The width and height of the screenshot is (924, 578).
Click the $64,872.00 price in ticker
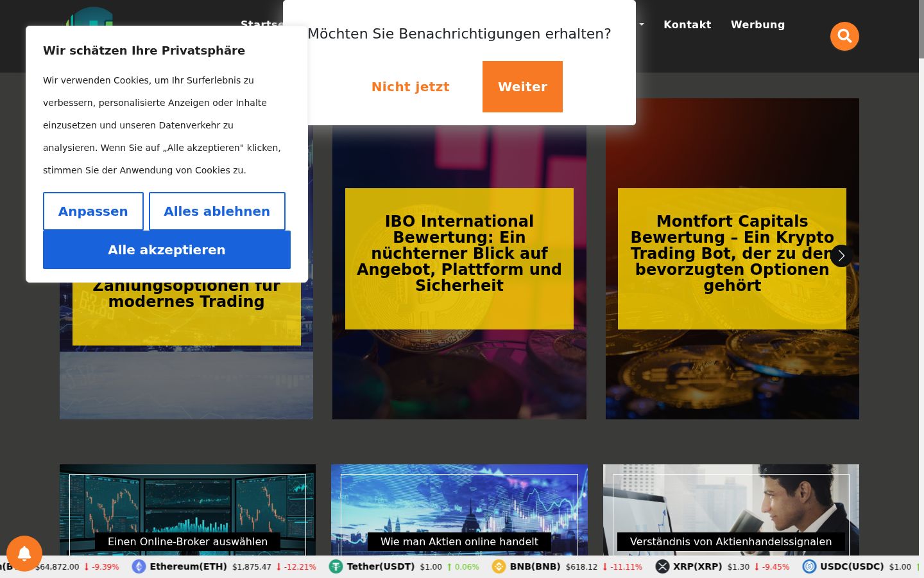[57, 566]
